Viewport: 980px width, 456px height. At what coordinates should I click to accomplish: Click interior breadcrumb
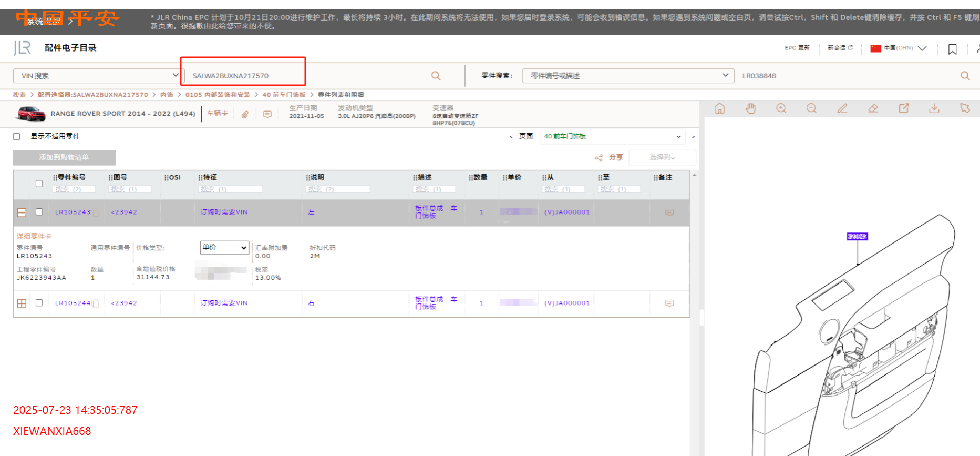[x=167, y=95]
